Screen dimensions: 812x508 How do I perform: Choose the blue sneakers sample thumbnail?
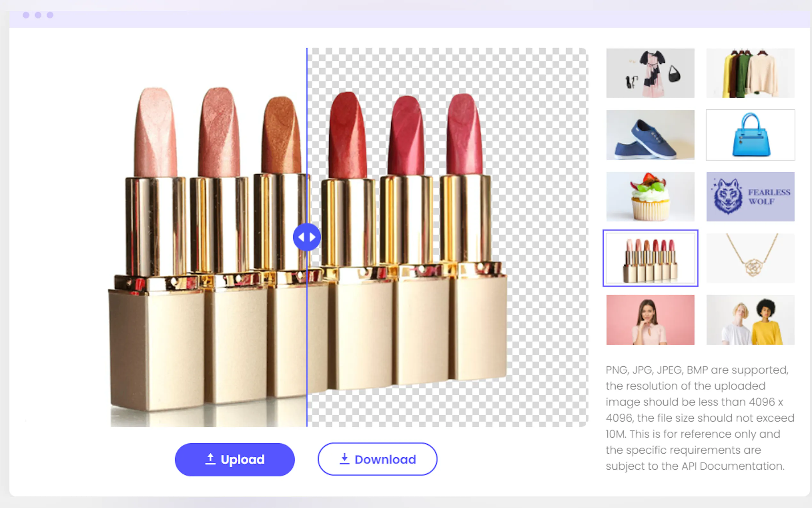pyautogui.click(x=650, y=135)
